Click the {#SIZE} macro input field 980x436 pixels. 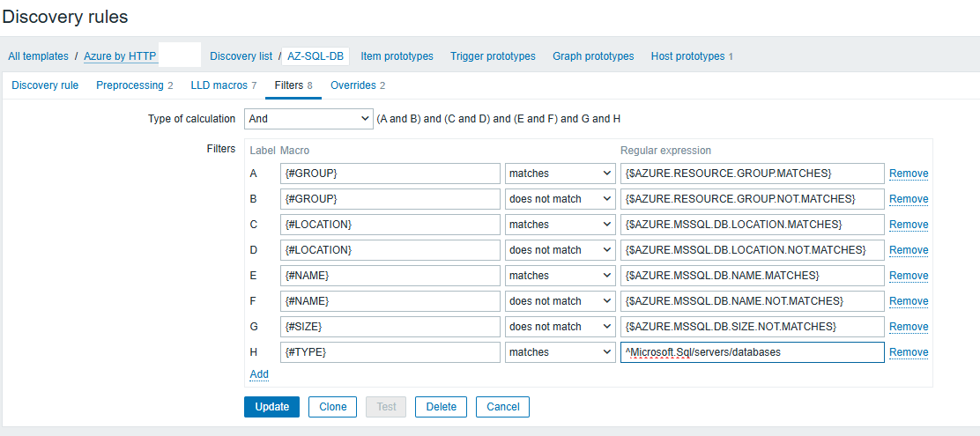[x=390, y=327]
